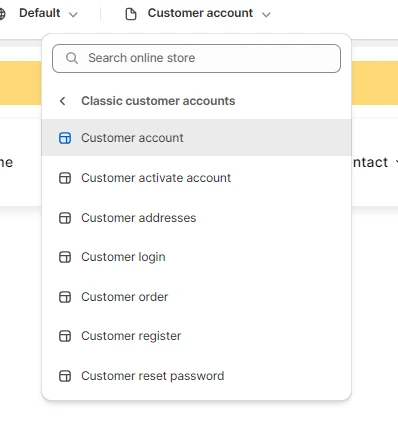The image size is (398, 426).
Task: Toggle the Customer account header chevron
Action: point(266,14)
